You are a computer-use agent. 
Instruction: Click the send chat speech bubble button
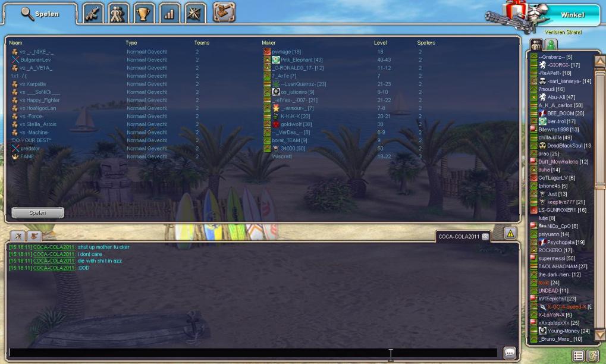point(510,353)
